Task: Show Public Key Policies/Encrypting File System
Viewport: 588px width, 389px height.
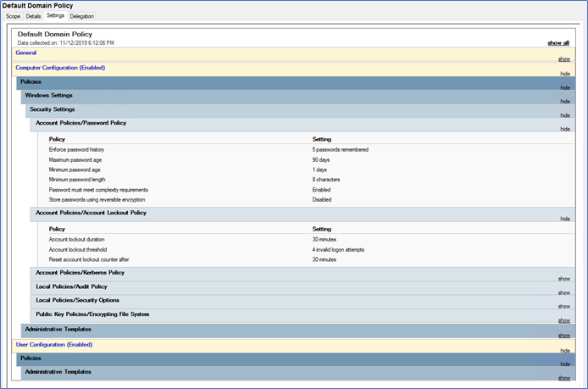Action: pyautogui.click(x=563, y=320)
